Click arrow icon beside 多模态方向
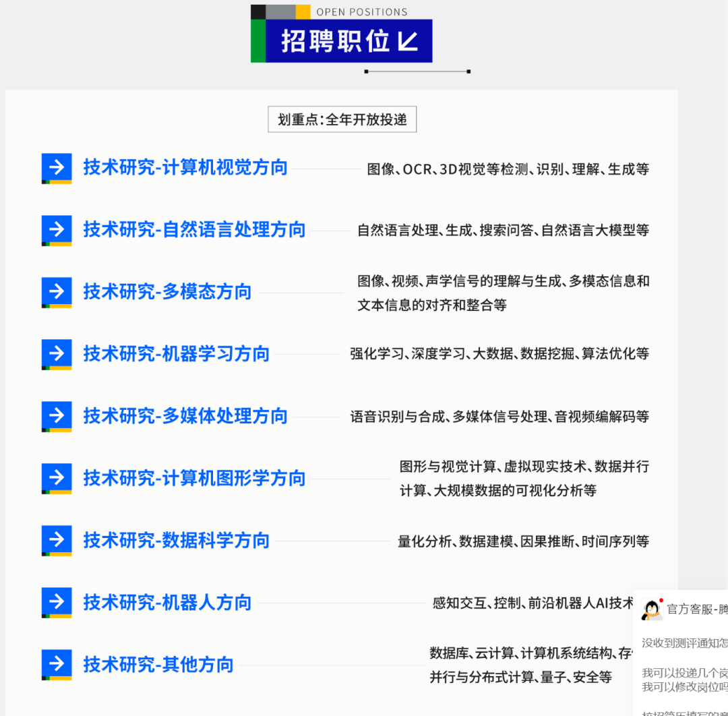 pos(57,293)
